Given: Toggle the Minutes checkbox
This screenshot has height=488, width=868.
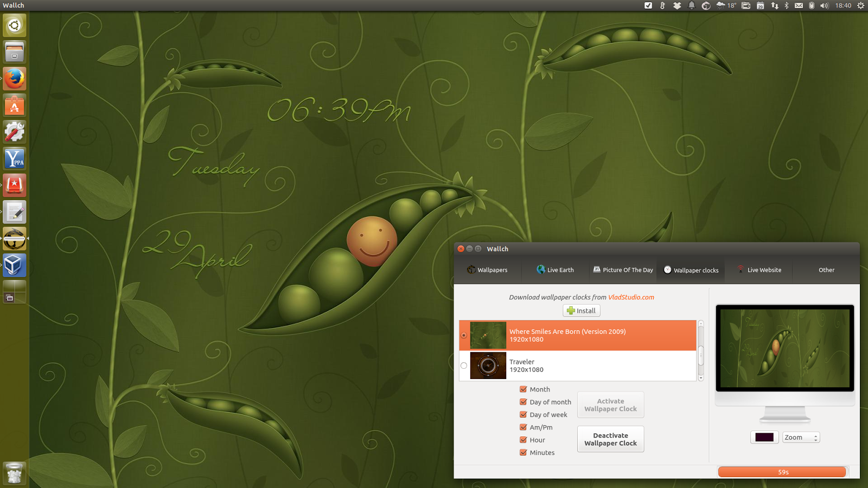Looking at the screenshot, I should pos(524,453).
